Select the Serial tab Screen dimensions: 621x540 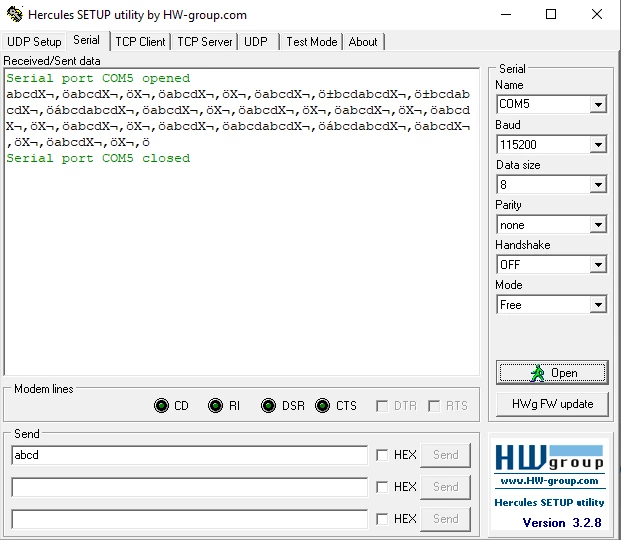tap(86, 40)
